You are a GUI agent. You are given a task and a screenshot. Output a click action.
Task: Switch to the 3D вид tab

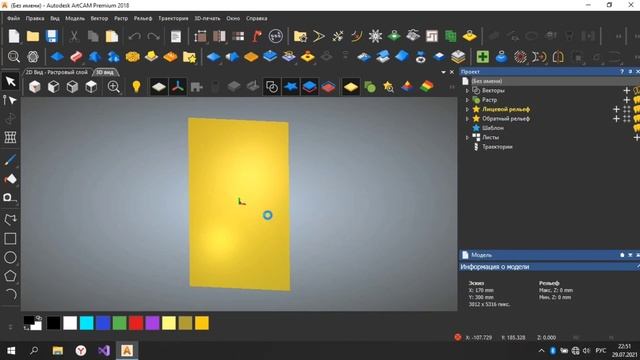tap(105, 72)
